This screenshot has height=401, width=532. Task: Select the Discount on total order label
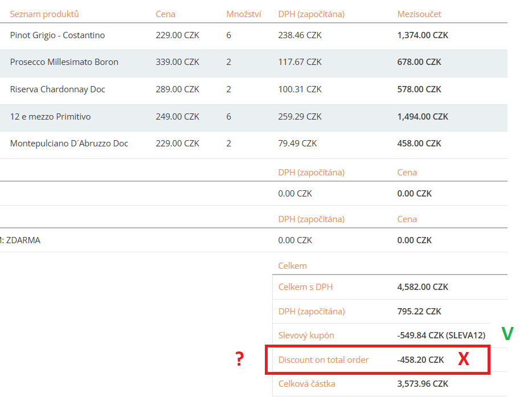point(323,360)
